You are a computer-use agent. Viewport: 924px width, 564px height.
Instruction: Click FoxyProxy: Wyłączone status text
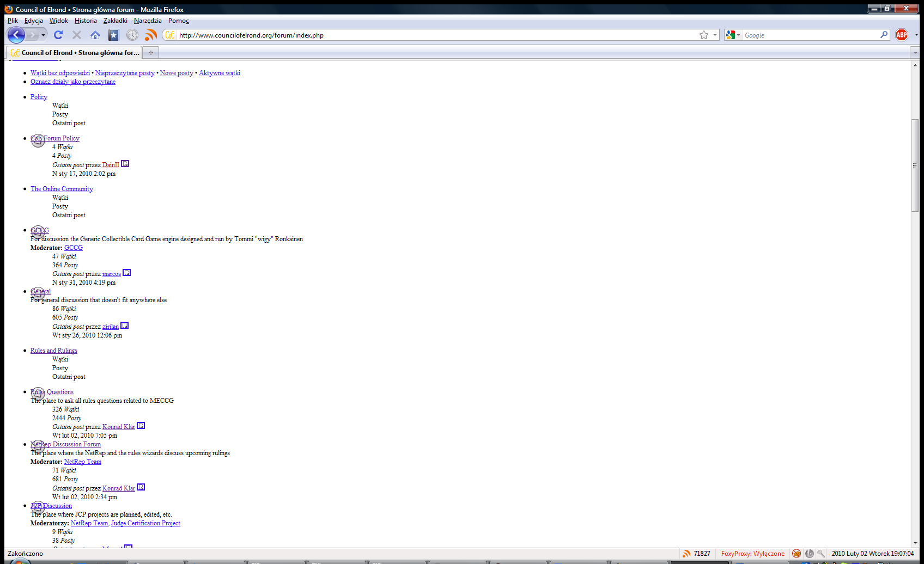[752, 554]
